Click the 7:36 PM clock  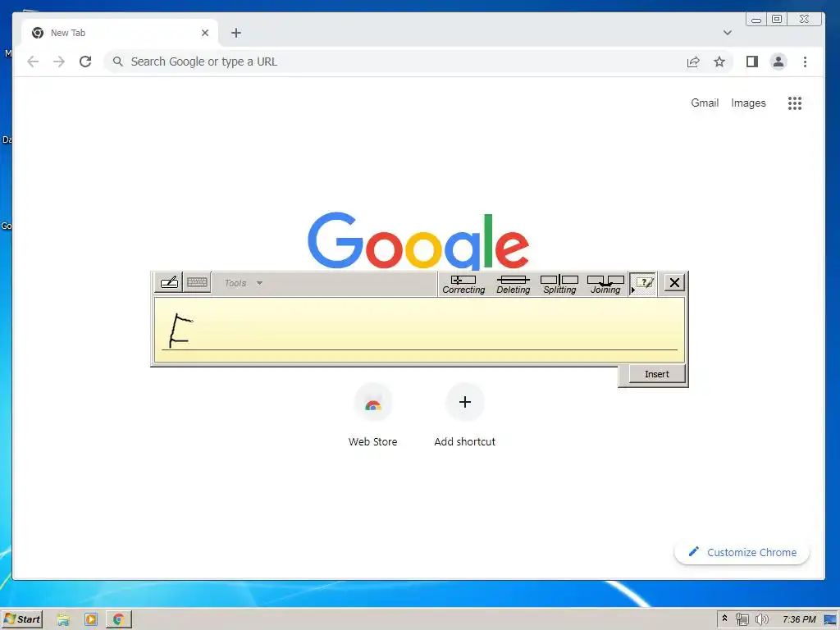point(799,619)
